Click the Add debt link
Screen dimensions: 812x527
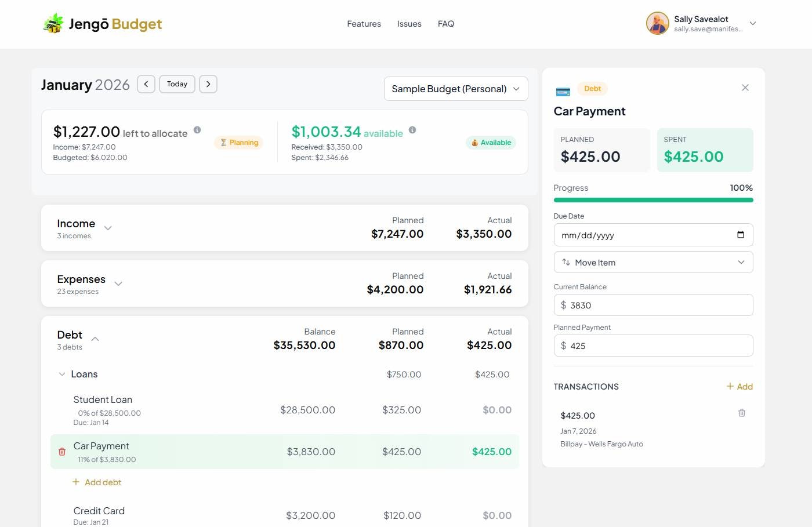[x=97, y=482]
